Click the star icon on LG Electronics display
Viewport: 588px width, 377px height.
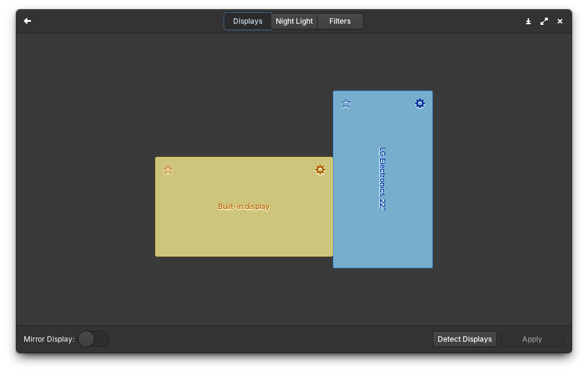tap(346, 103)
